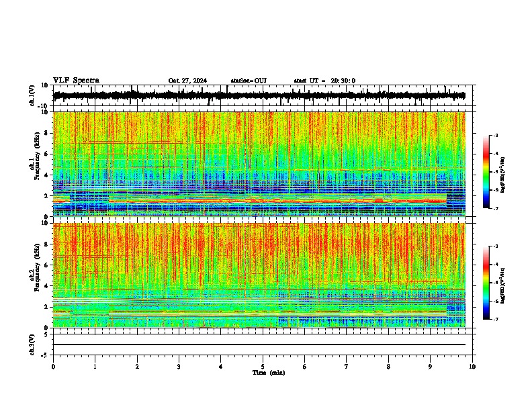Click time axis tick label '9'

tap(430, 367)
